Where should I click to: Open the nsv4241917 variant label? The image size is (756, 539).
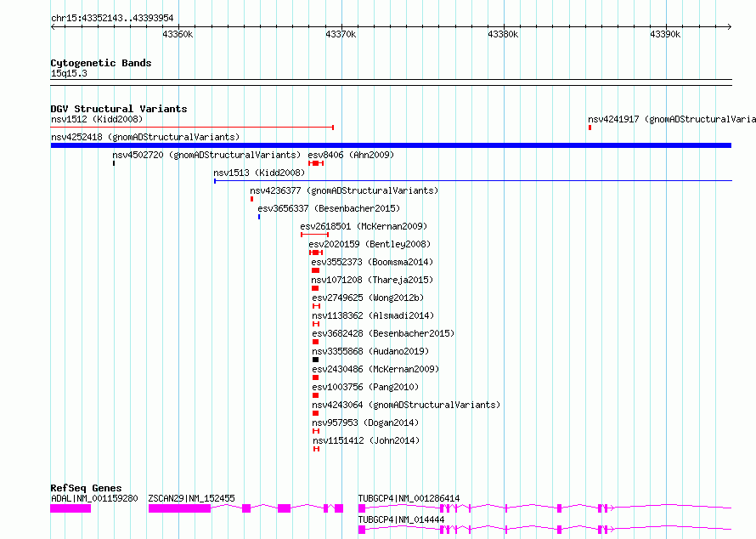[x=672, y=119]
